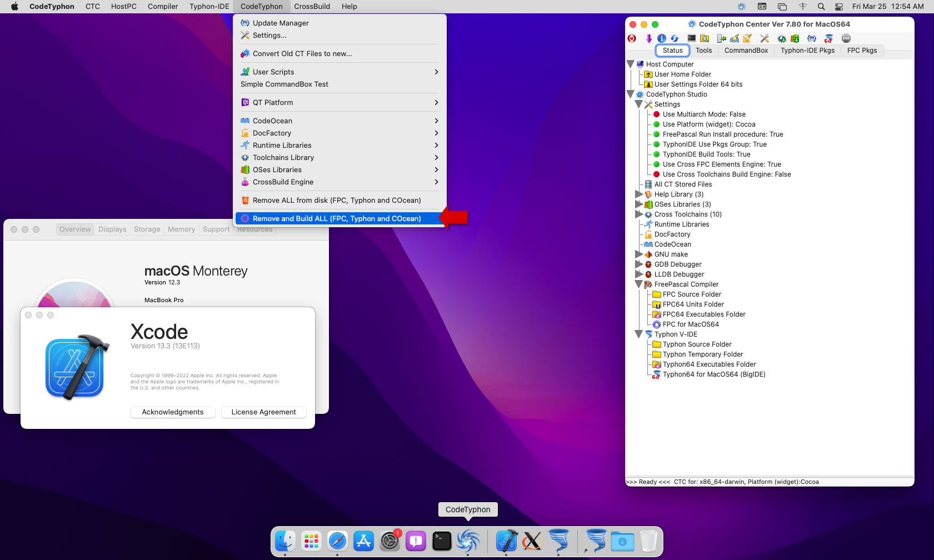Open XQuartz X icon in the Dock
Image resolution: width=934 pixels, height=560 pixels.
[532, 541]
